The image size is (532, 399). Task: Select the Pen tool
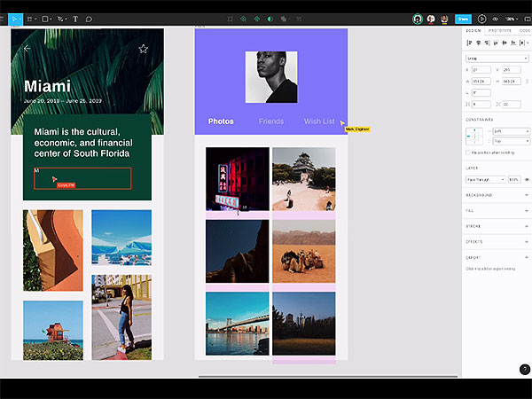60,19
